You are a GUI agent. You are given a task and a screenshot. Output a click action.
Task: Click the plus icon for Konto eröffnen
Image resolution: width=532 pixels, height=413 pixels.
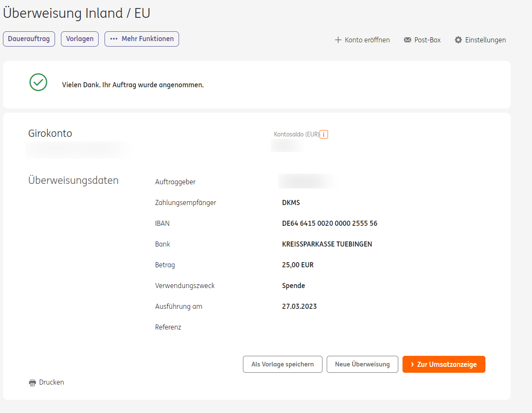(338, 40)
